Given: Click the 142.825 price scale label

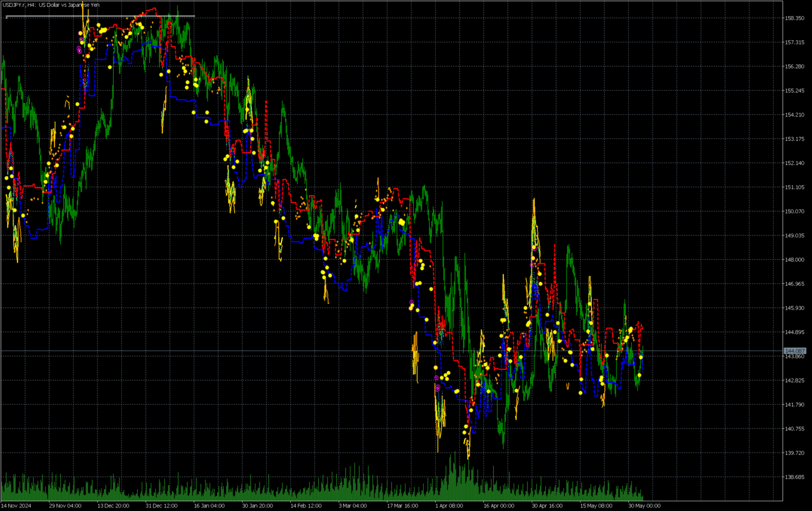Looking at the screenshot, I should pos(794,380).
